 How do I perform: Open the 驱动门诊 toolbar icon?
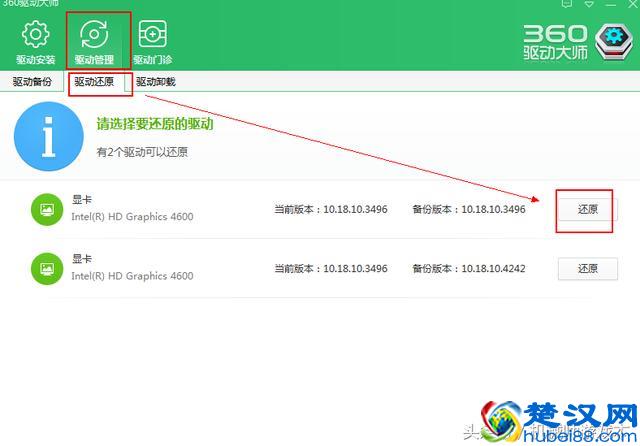153,42
